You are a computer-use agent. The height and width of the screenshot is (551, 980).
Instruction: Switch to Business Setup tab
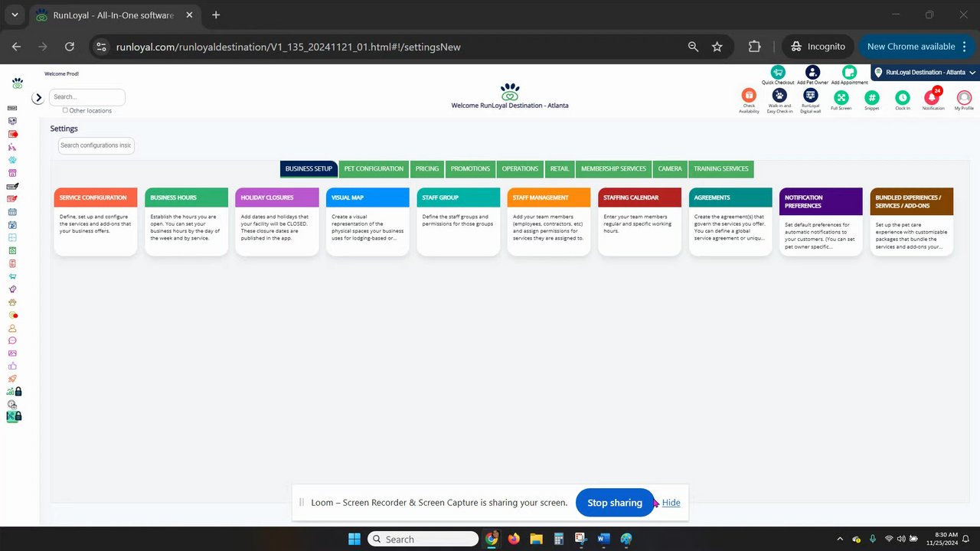pyautogui.click(x=309, y=168)
